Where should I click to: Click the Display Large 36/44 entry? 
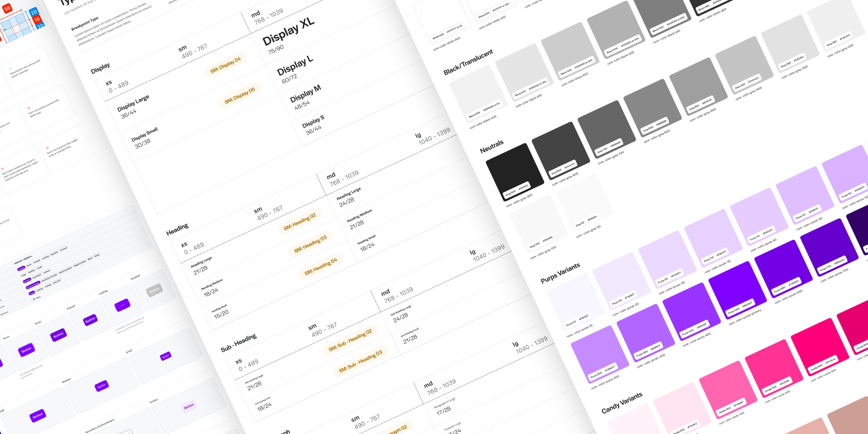coord(133,107)
